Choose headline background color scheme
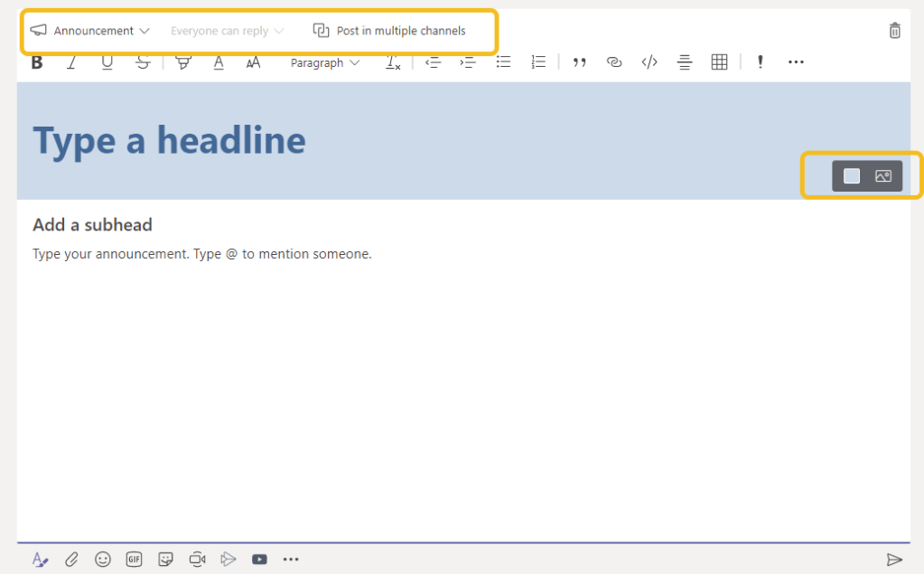The width and height of the screenshot is (924, 574). [852, 176]
